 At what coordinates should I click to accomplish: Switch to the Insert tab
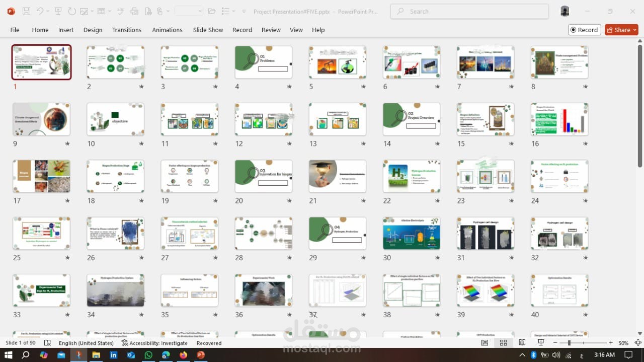[66, 30]
